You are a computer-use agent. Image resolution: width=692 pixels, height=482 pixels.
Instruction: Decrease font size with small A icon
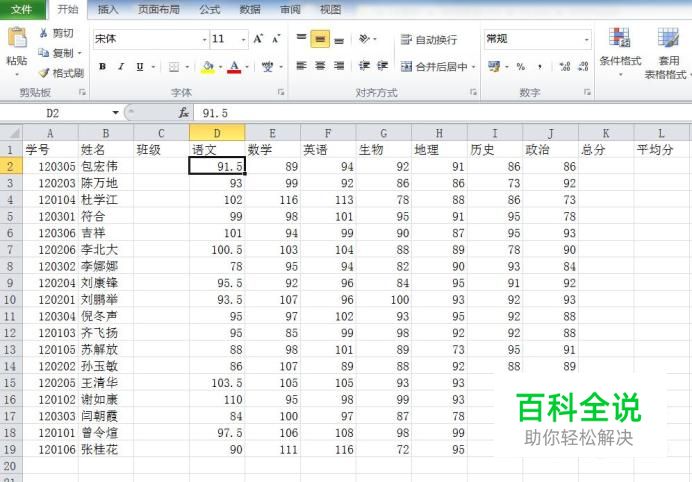(276, 39)
